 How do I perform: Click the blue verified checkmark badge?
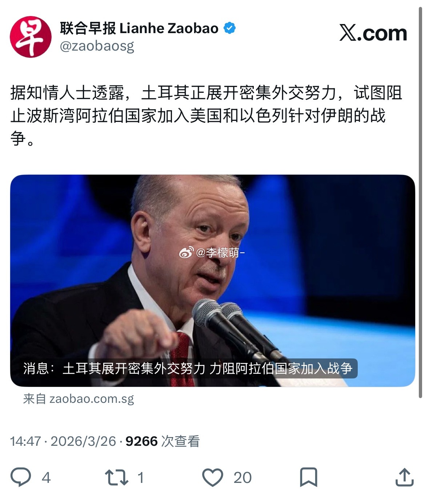(x=229, y=28)
